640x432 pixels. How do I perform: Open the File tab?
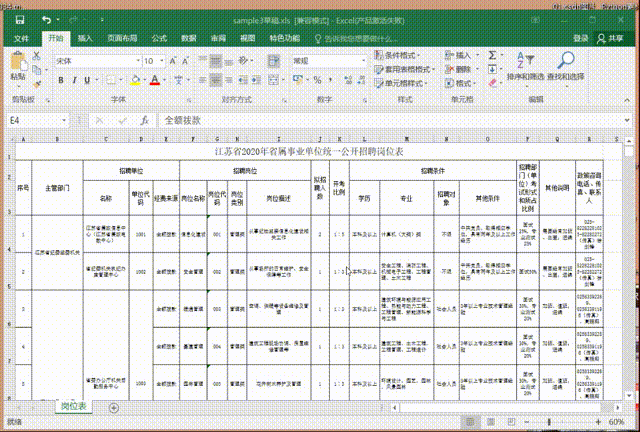point(21,38)
